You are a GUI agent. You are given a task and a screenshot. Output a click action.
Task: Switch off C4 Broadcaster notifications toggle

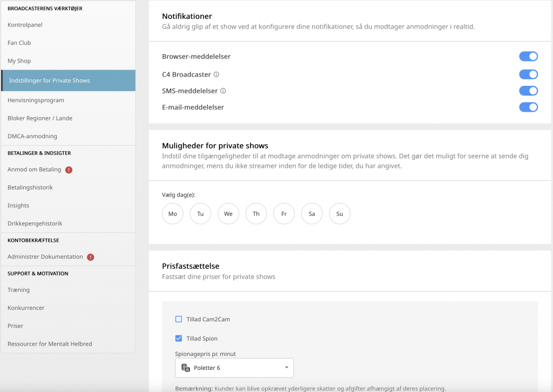528,75
